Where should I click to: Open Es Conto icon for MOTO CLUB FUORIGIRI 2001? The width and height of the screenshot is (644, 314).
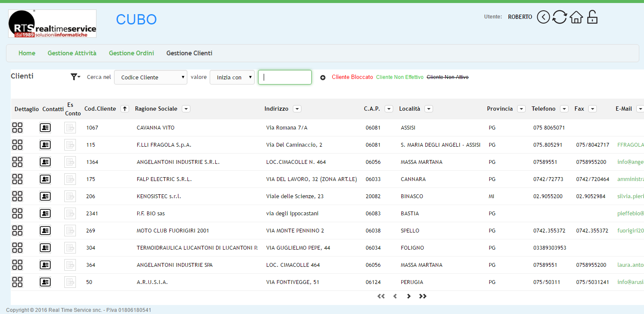[x=70, y=230]
